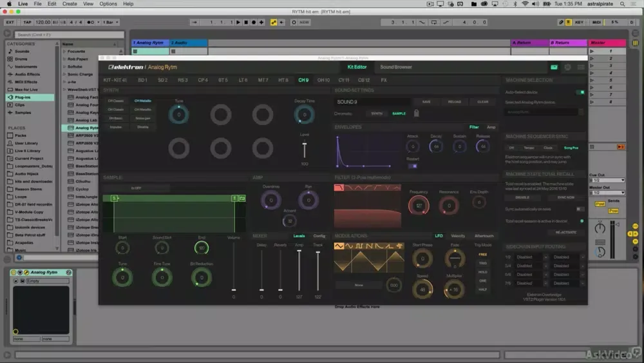Image resolution: width=644 pixels, height=363 pixels.
Task: Open second 7/8 sidechain routing dropdown
Action: pyautogui.click(x=569, y=283)
